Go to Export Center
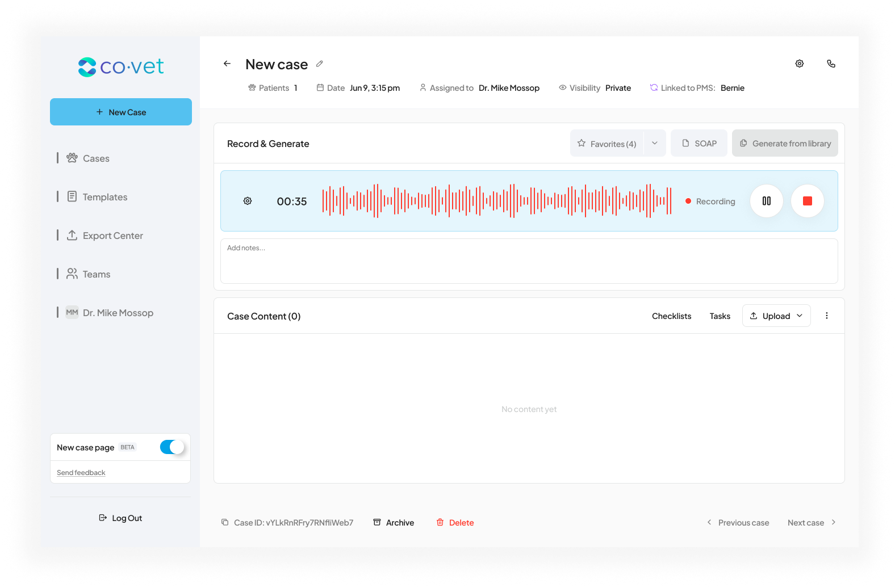 [x=113, y=236]
